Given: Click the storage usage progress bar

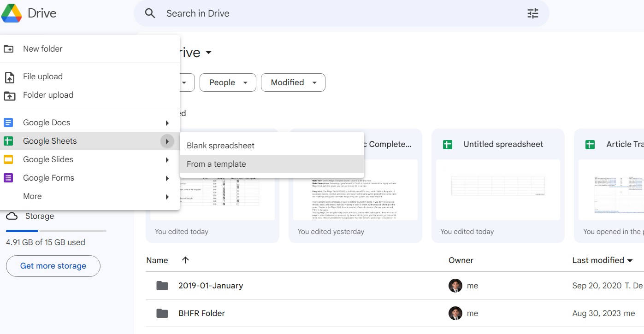Looking at the screenshot, I should (56, 231).
